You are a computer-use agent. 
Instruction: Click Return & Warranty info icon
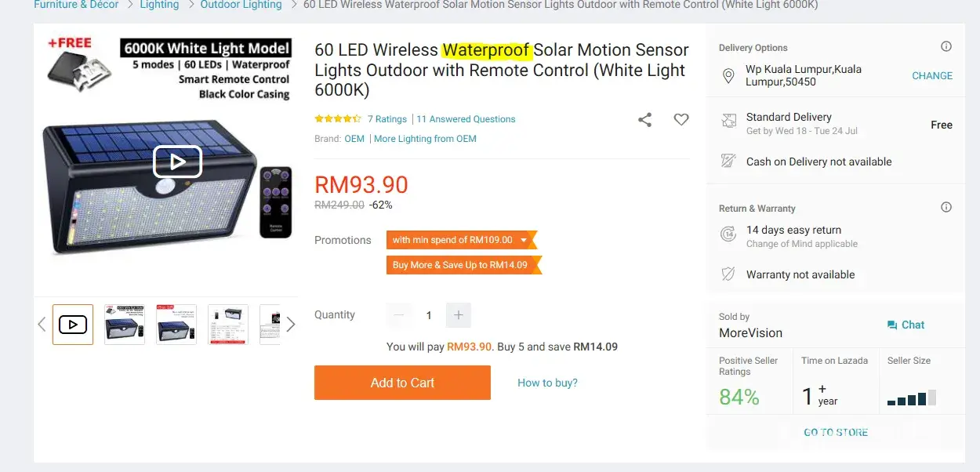click(946, 208)
